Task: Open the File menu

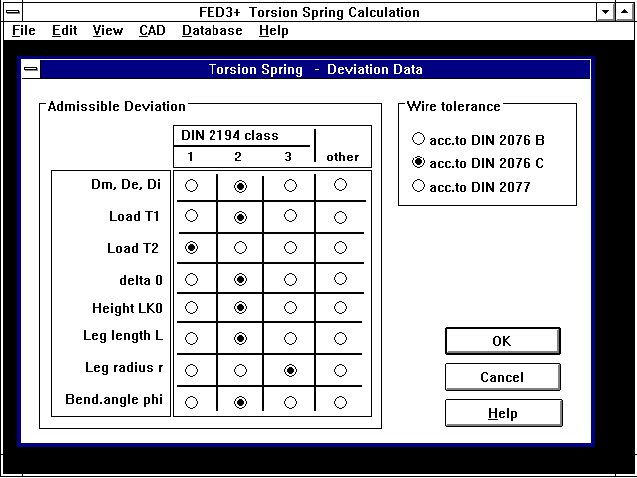Action: click(x=24, y=31)
